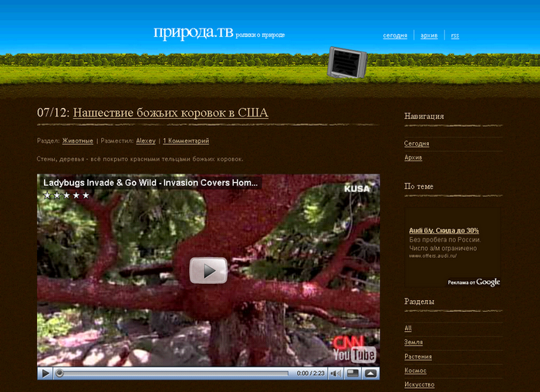Click the YouTube logo on the video

[354, 354]
